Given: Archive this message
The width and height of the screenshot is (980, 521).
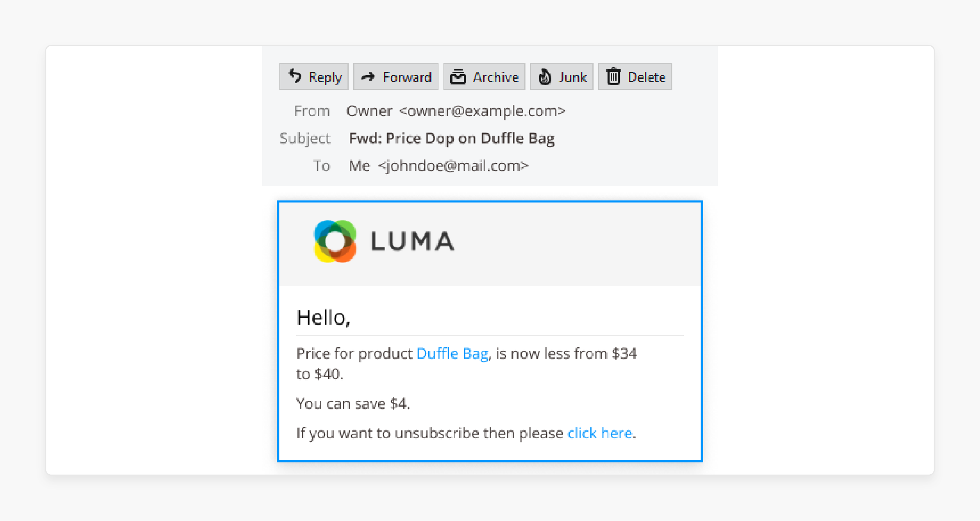Looking at the screenshot, I should point(484,76).
